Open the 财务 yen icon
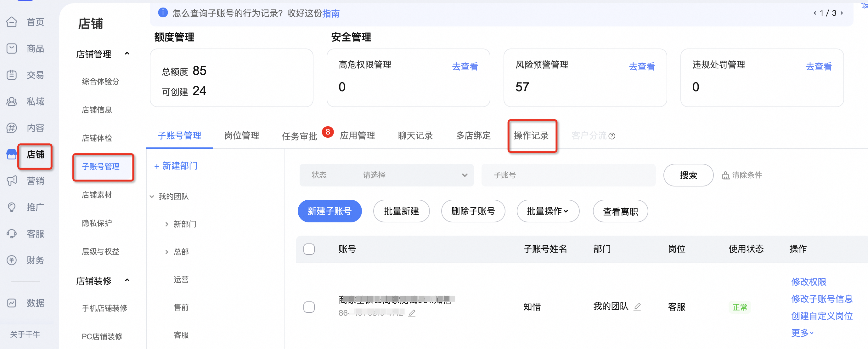This screenshot has width=868, height=349. click(x=12, y=260)
